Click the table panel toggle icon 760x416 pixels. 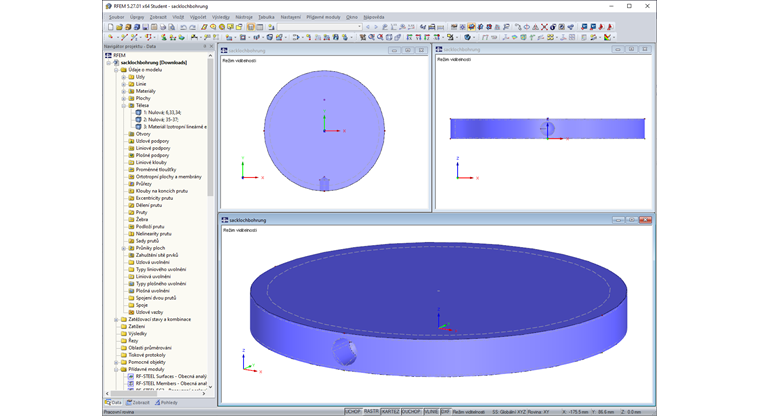(x=260, y=27)
